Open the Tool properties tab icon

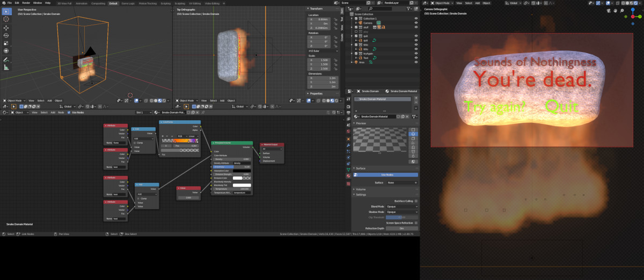coord(348,99)
